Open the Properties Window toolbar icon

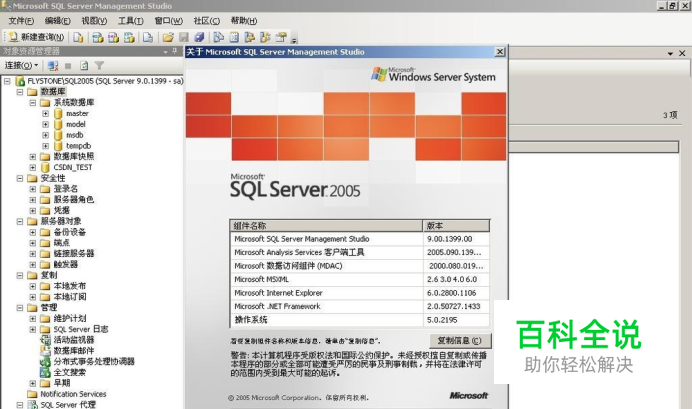[x=281, y=38]
